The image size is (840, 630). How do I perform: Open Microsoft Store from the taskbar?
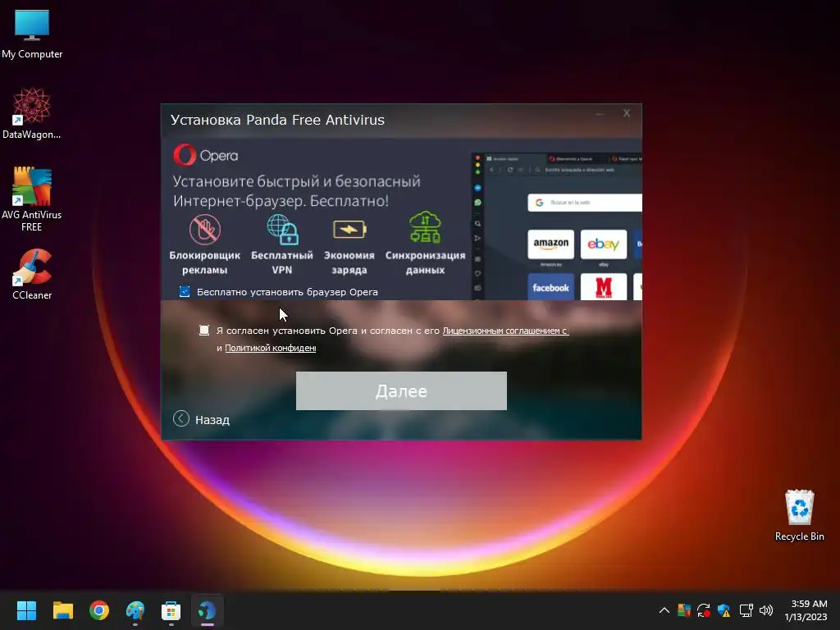[x=171, y=610]
